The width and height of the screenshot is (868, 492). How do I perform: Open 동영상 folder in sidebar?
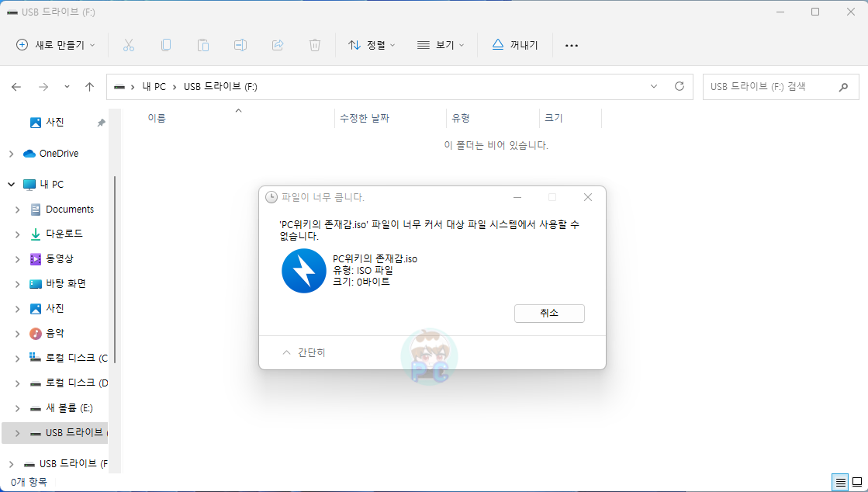(59, 258)
